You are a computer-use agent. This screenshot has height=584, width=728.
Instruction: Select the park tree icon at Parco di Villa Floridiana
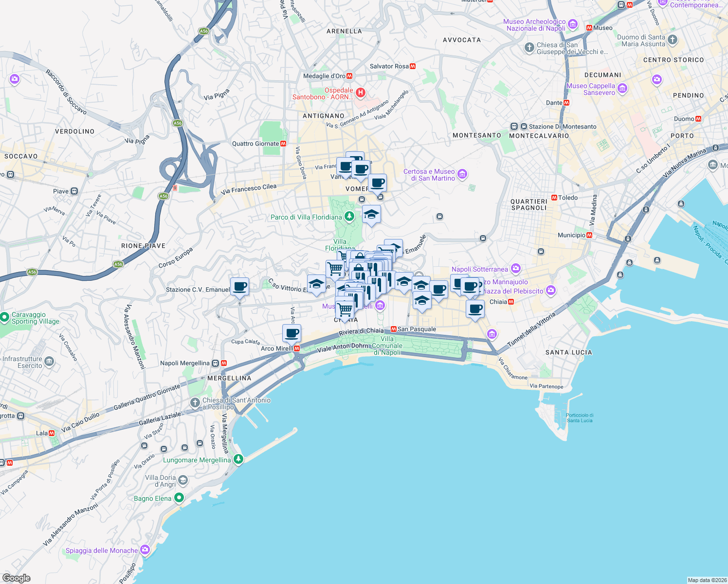[x=349, y=216]
